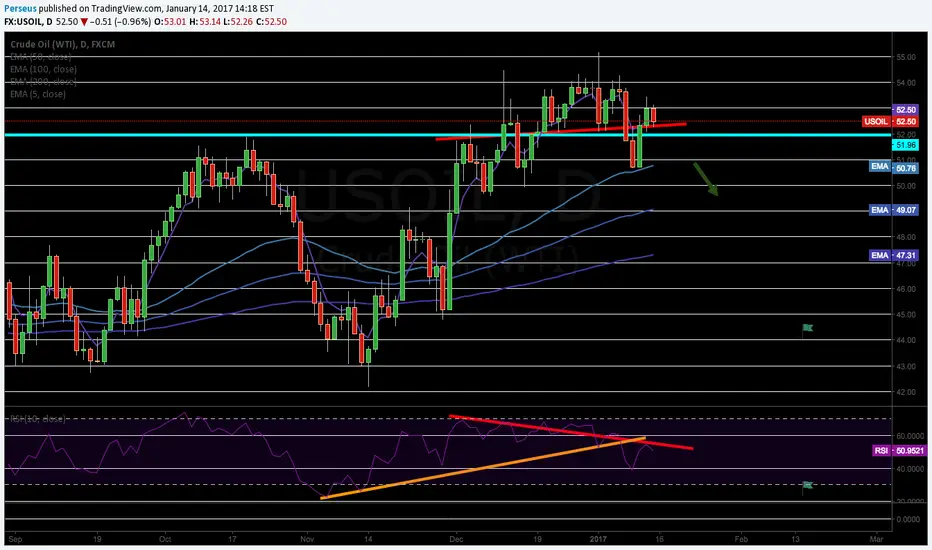Click the Nov date label on time axis
Image resolution: width=932 pixels, height=550 pixels.
307,539
